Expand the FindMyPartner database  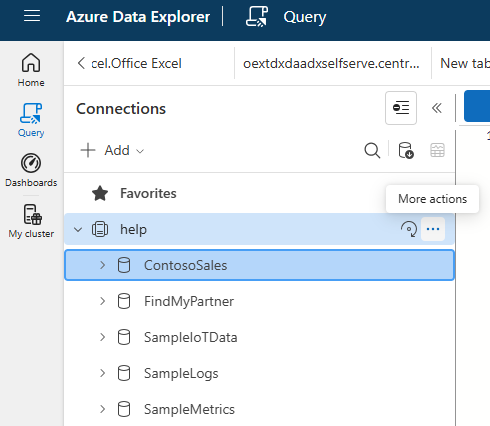tap(103, 301)
